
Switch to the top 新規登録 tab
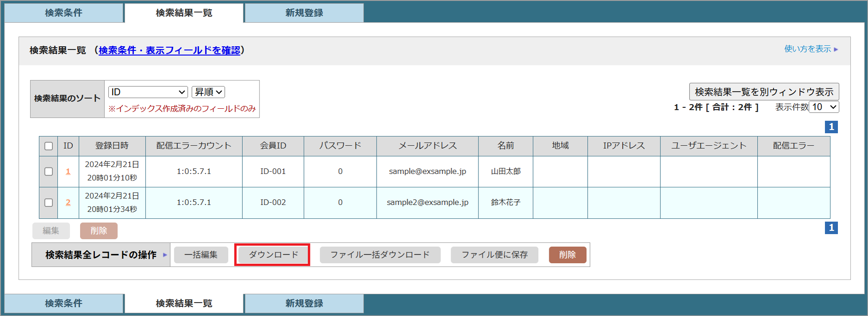tap(304, 13)
